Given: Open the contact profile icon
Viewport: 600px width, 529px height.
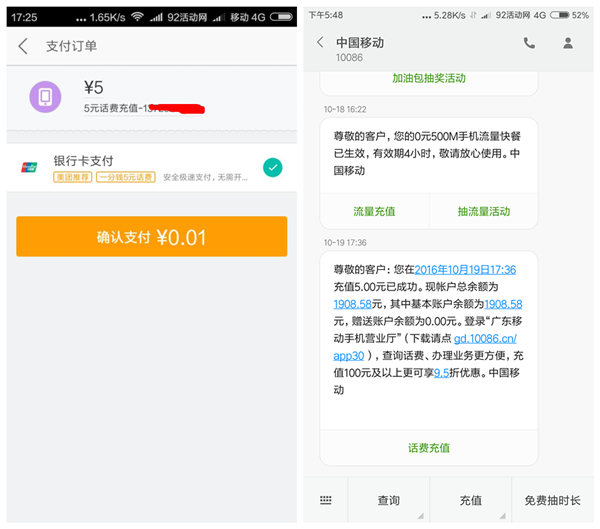Looking at the screenshot, I should click(568, 43).
